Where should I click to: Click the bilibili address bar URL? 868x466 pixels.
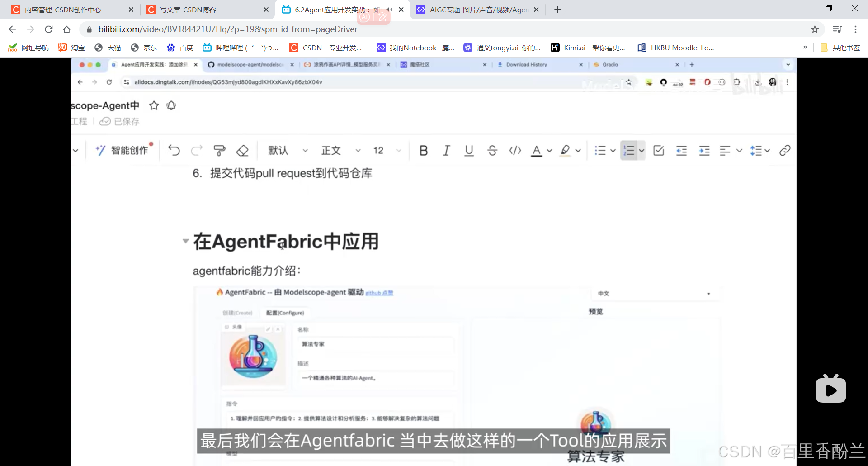228,29
